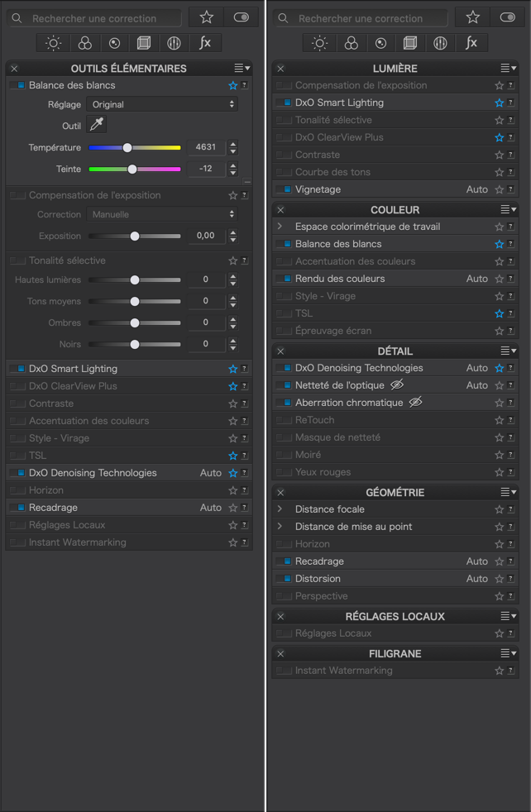531x812 pixels.
Task: Disable Distorsion correction
Action: (284, 579)
